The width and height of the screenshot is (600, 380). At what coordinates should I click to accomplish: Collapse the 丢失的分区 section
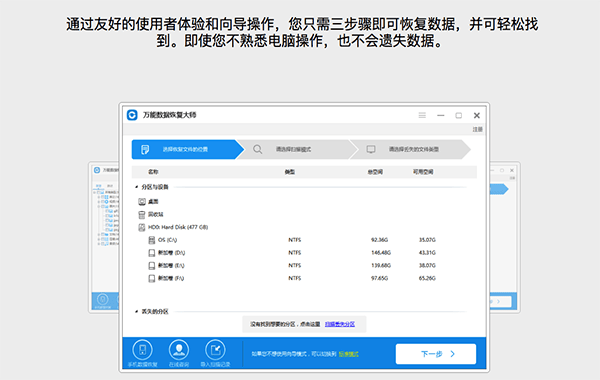coord(136,312)
